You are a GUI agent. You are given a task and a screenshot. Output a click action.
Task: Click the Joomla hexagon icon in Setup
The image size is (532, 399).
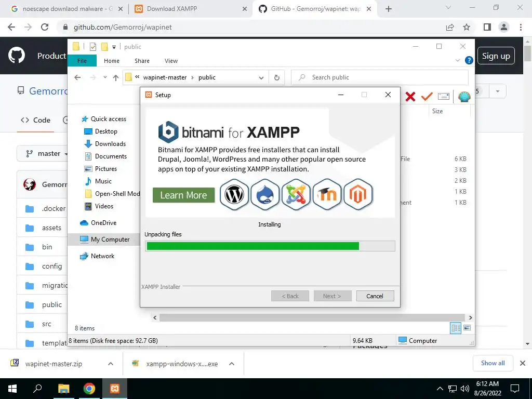click(296, 195)
